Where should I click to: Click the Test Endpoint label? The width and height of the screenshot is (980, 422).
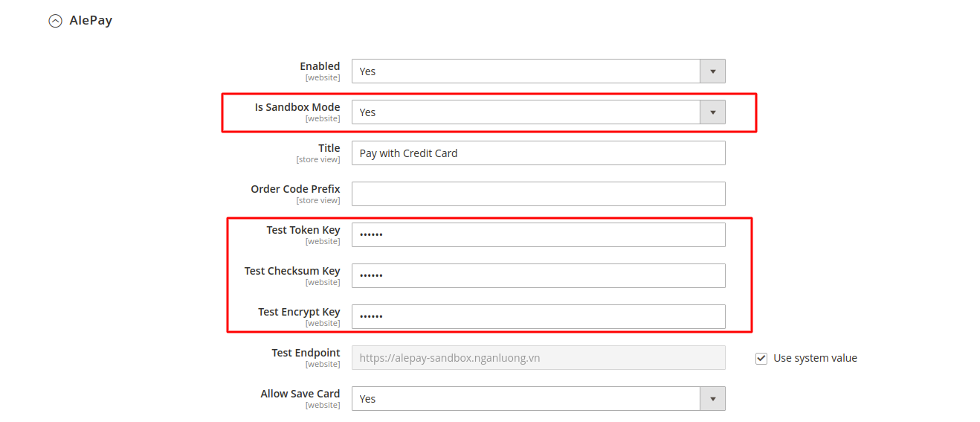pyautogui.click(x=306, y=353)
